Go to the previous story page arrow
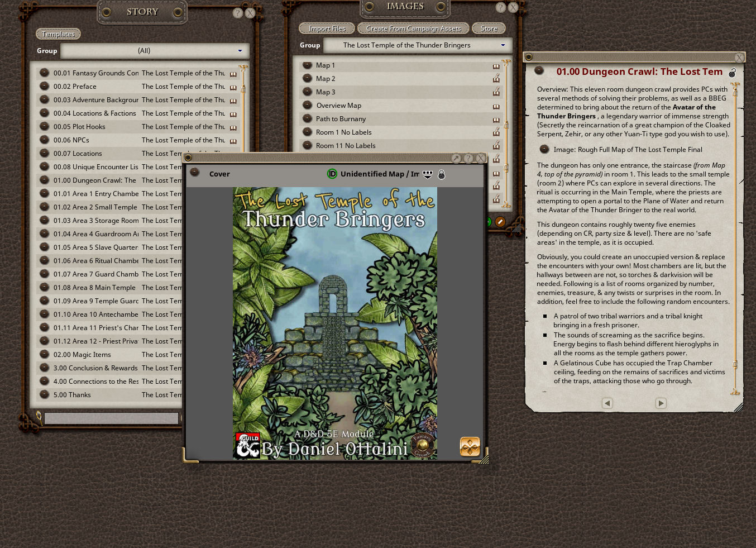 click(607, 403)
